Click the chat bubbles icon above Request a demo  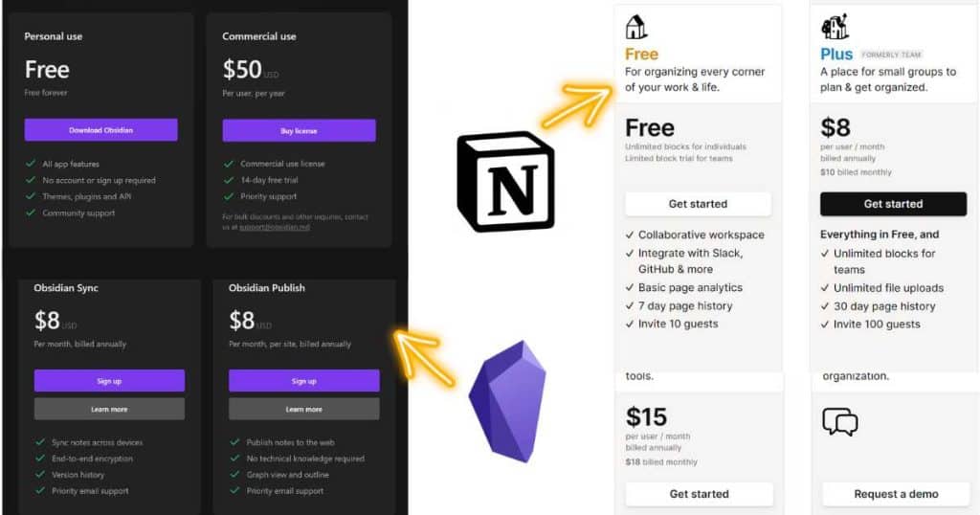point(840,422)
